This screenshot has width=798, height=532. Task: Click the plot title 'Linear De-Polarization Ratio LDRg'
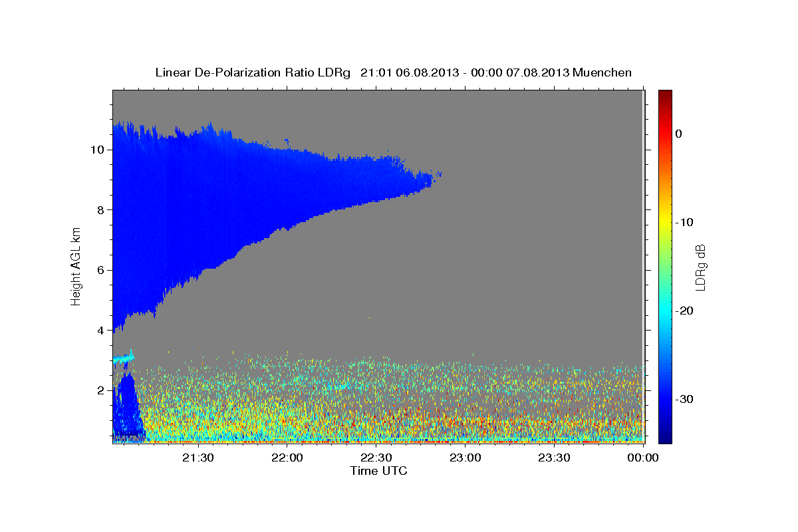point(252,72)
